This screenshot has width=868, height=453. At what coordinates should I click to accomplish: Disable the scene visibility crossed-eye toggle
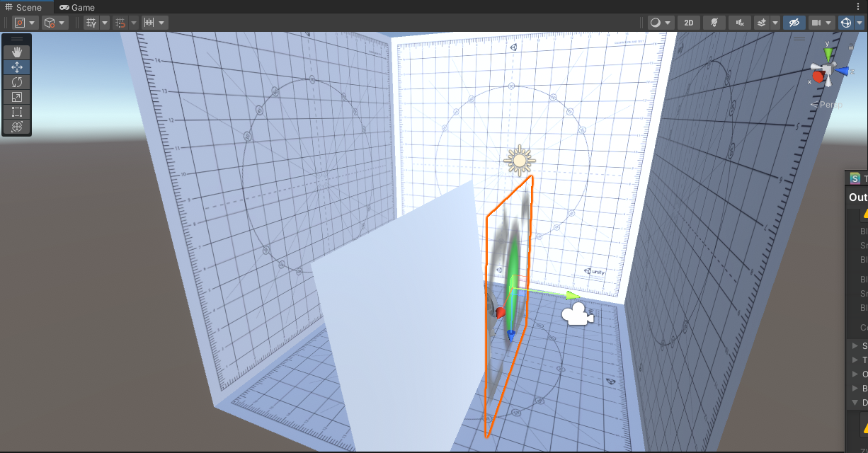pos(794,22)
